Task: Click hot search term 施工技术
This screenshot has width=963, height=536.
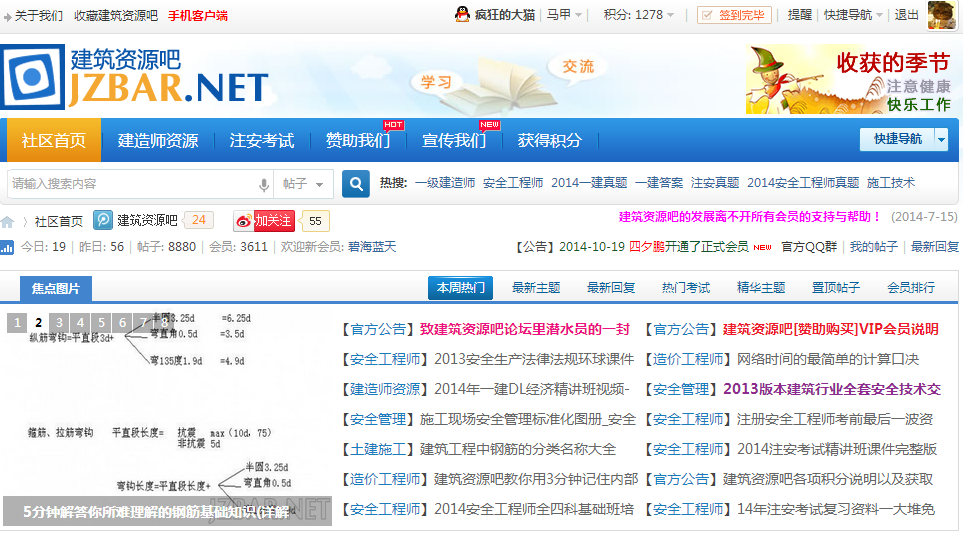Action: click(891, 183)
